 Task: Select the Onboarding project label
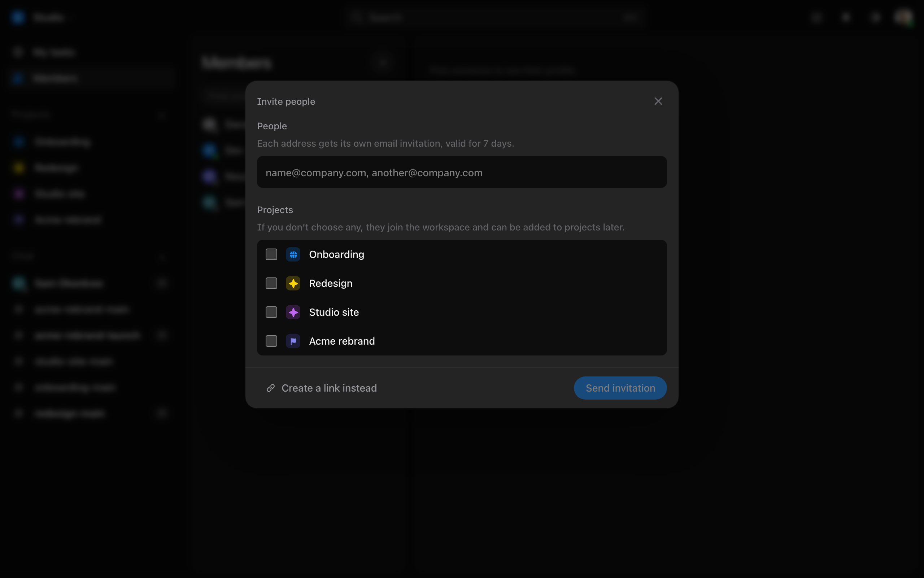click(x=336, y=254)
